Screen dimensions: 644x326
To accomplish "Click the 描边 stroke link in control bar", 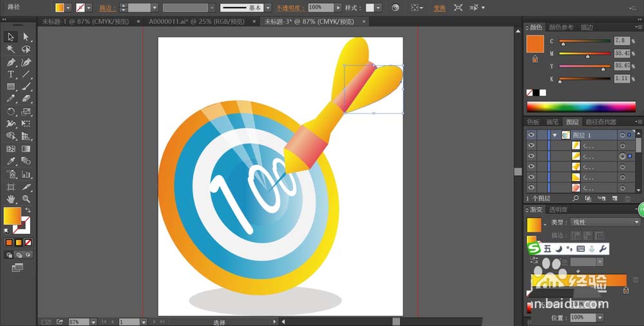I will pos(107,8).
